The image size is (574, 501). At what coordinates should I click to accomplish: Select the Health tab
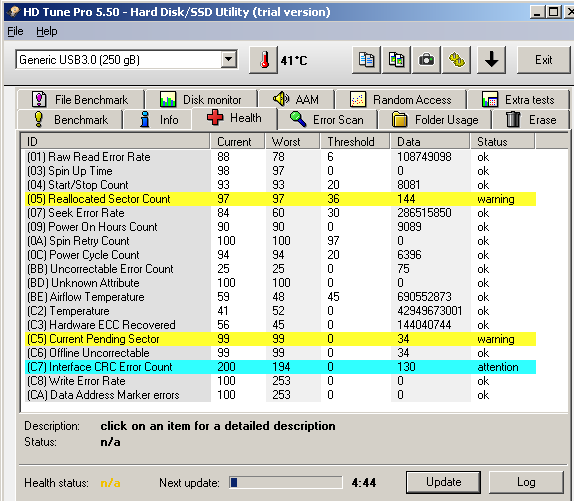pos(234,118)
